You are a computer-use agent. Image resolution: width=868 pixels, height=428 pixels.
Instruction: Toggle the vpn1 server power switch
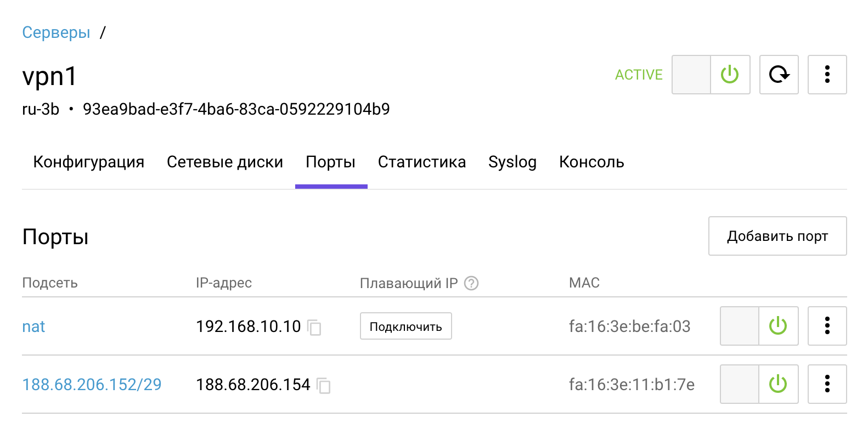coord(711,75)
